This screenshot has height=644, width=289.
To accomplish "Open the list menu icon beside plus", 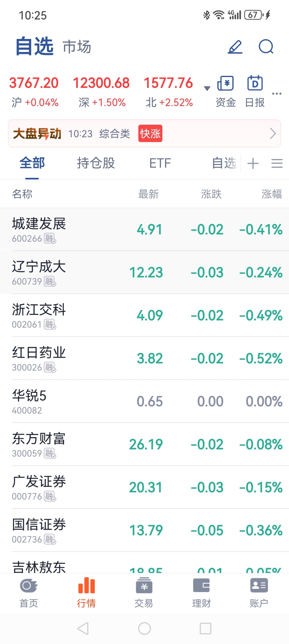I will (x=277, y=163).
